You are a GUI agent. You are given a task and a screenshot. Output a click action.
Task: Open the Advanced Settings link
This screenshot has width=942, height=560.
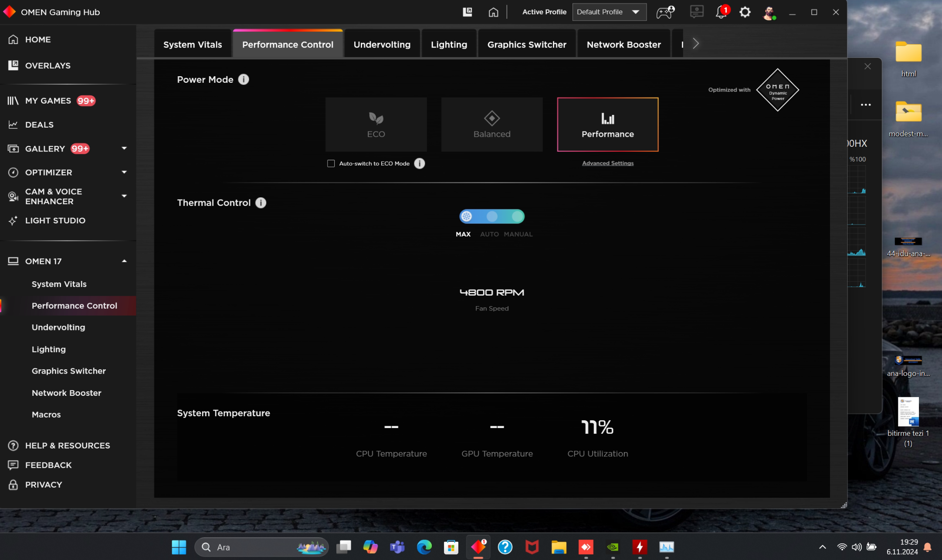(x=608, y=163)
